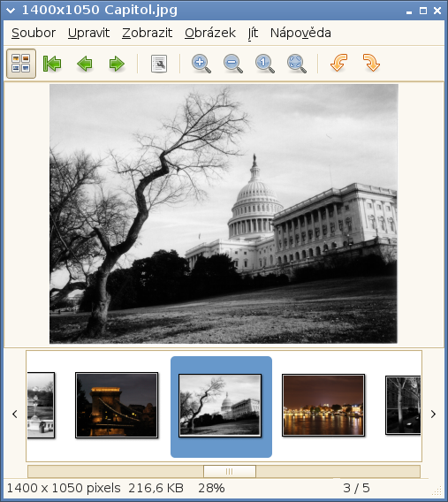The width and height of the screenshot is (448, 502).
Task: Click the thumbnail strip scrollbar handle
Action: tap(230, 471)
